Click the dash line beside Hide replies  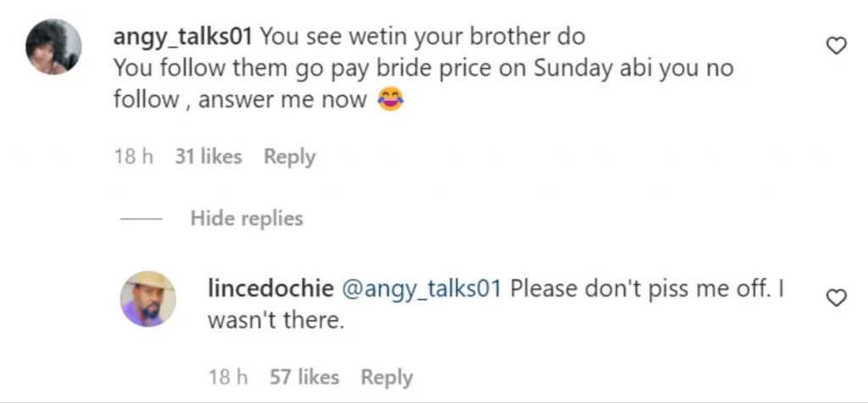(141, 219)
